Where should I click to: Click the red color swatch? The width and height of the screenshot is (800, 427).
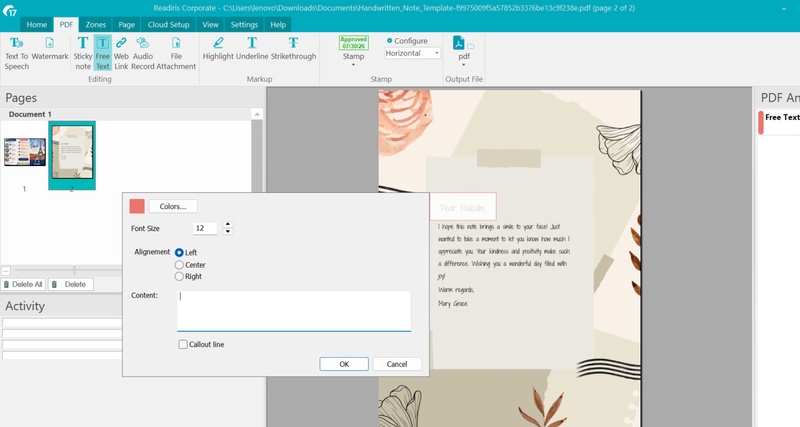click(137, 206)
